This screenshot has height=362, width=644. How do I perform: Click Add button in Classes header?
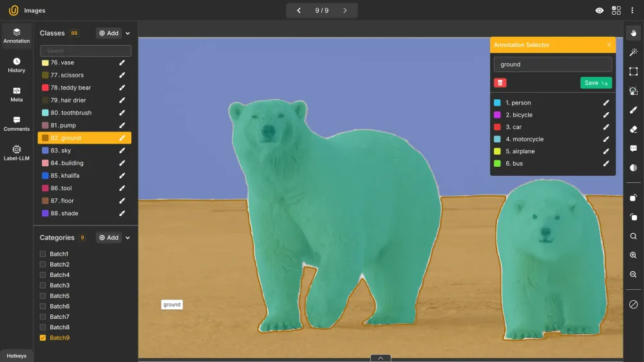click(109, 33)
